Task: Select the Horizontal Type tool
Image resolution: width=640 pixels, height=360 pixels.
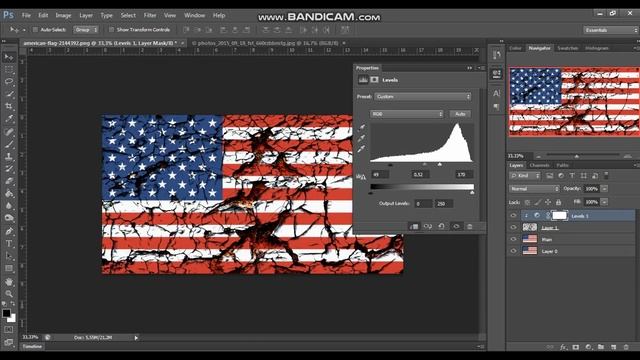Action: [x=9, y=244]
